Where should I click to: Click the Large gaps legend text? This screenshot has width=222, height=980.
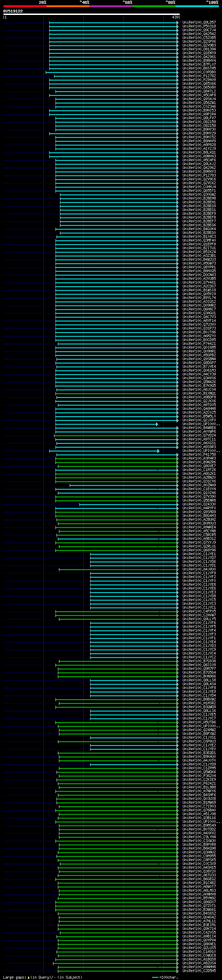coord(43,977)
